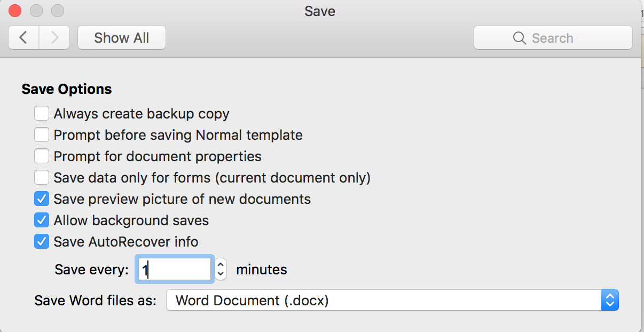
Task: Click the Save every: label
Action: click(92, 270)
